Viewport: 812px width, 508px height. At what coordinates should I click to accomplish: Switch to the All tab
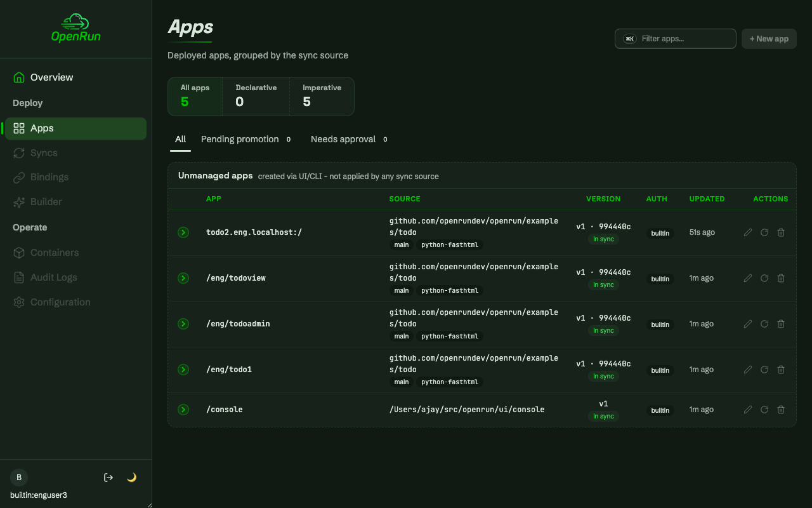tap(181, 140)
